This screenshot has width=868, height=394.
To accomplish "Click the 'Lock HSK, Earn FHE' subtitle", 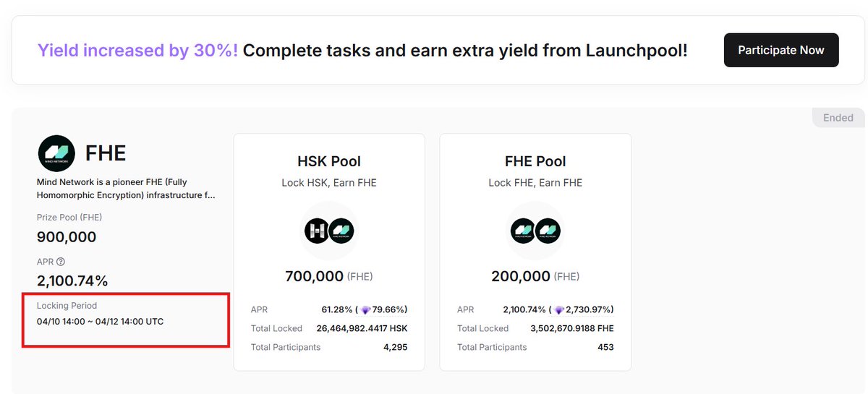I will pyautogui.click(x=329, y=183).
